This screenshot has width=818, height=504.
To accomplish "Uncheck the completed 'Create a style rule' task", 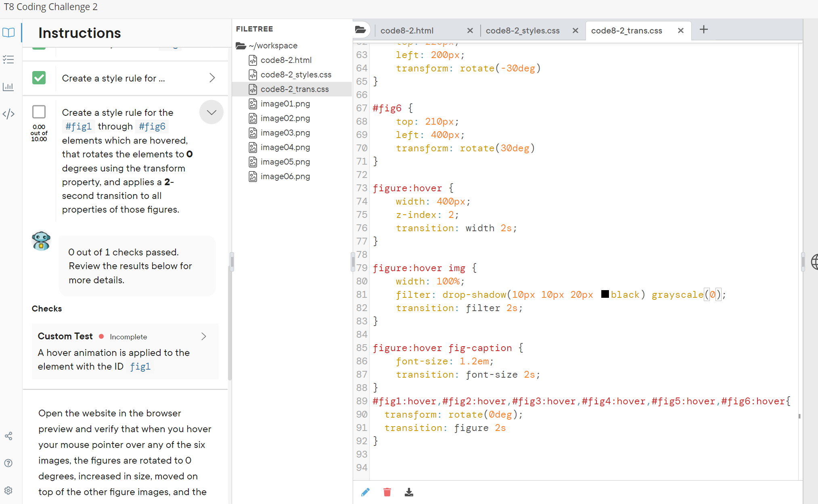I will click(39, 78).
